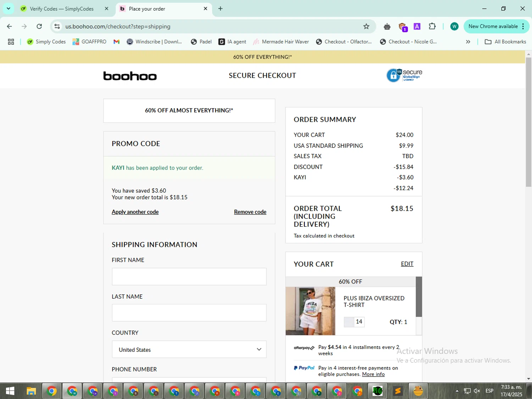Click the boohoo logo
Image resolution: width=532 pixels, height=399 pixels.
[x=130, y=76]
